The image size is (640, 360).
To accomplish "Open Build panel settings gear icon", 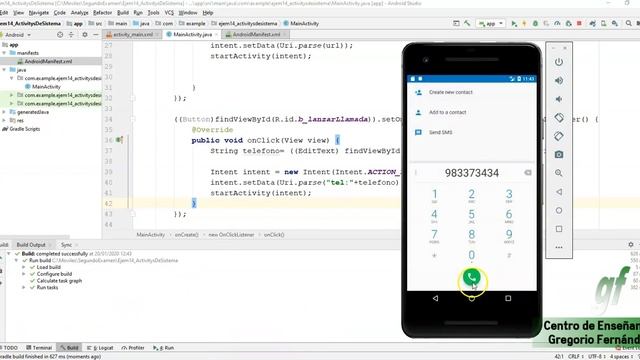I will click(631, 244).
